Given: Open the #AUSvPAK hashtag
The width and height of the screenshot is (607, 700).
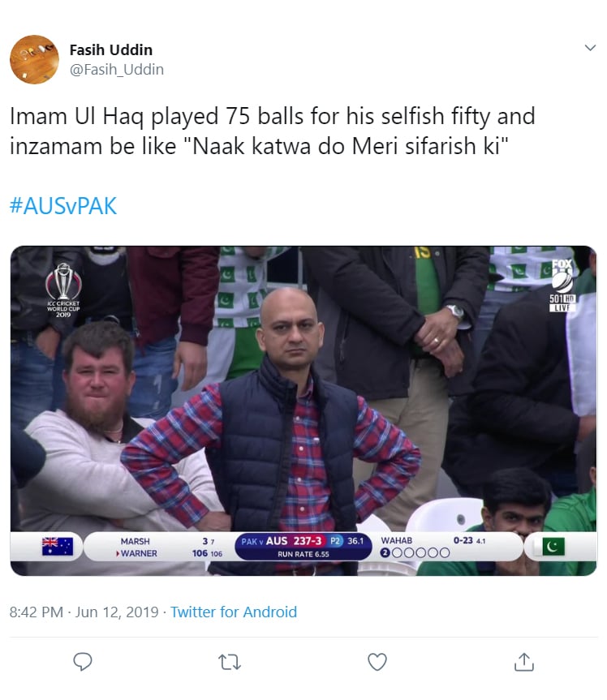Looking at the screenshot, I should point(63,206).
